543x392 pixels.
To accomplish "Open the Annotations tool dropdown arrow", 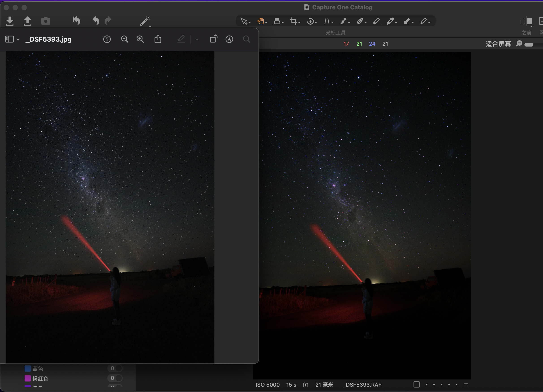I will 429,22.
